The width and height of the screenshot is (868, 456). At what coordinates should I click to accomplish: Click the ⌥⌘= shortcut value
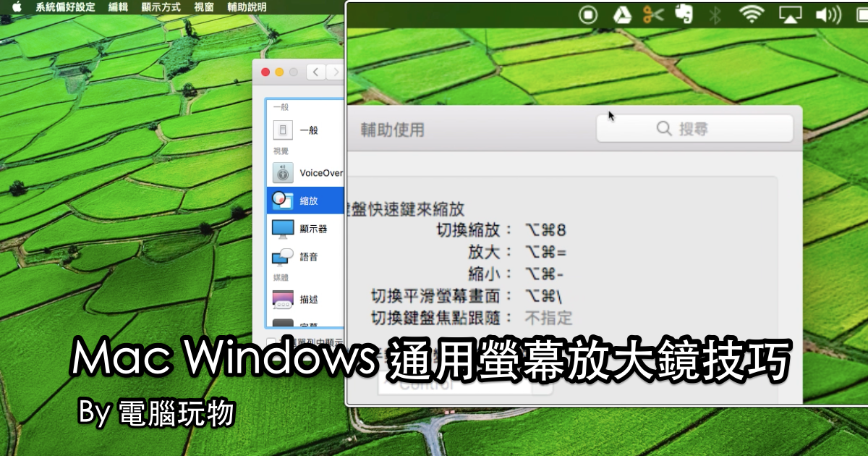pos(546,253)
